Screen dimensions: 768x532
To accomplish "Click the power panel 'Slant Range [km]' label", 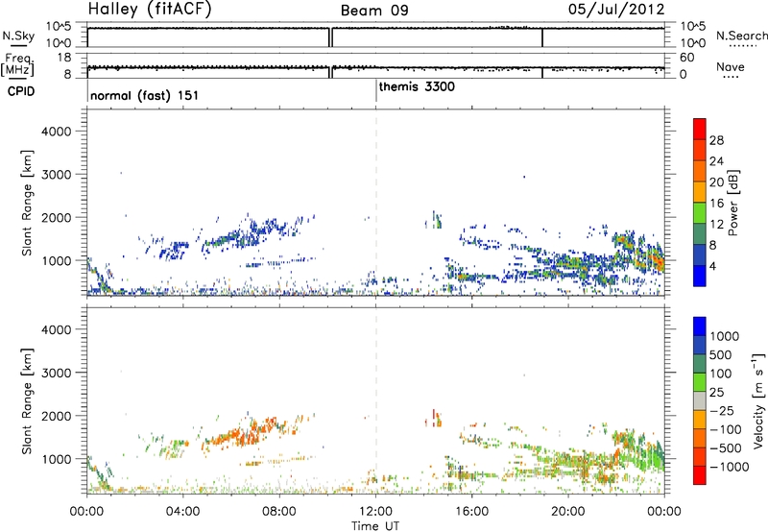I will coord(28,203).
